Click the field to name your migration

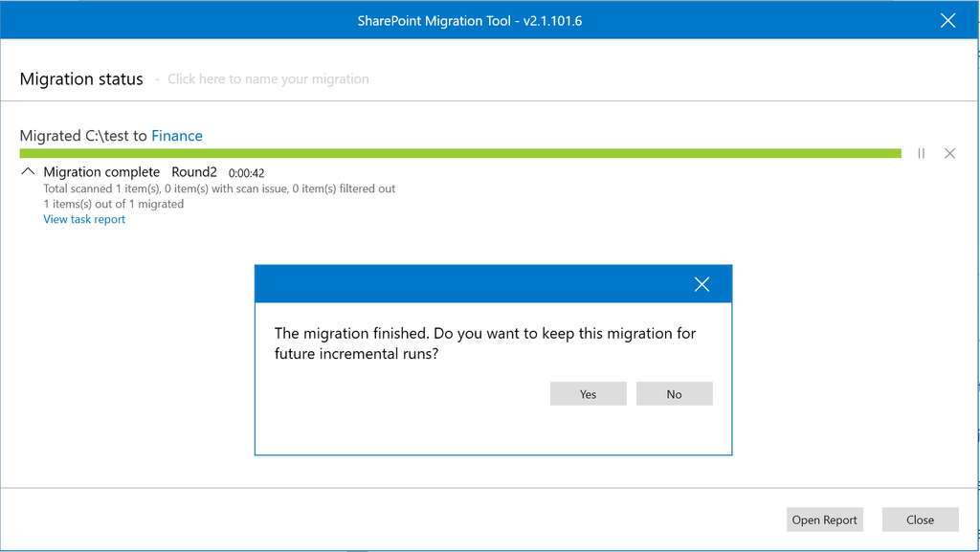[268, 78]
